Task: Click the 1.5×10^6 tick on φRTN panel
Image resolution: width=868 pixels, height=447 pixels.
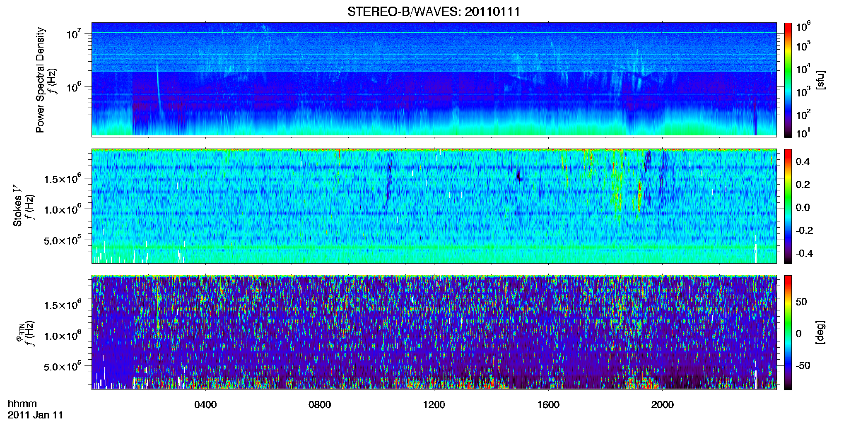Action: click(x=63, y=305)
